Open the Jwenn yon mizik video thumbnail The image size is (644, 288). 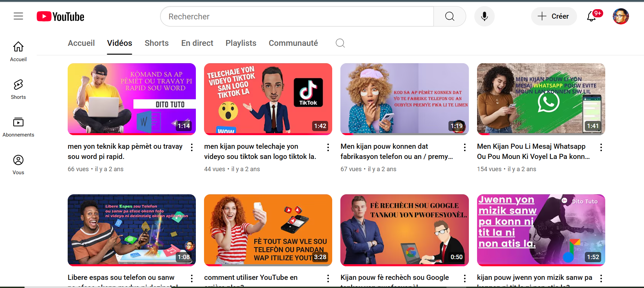[x=541, y=230]
